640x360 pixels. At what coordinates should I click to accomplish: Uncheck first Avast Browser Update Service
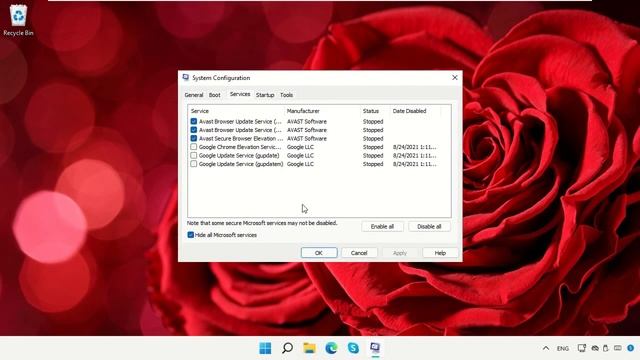point(194,121)
